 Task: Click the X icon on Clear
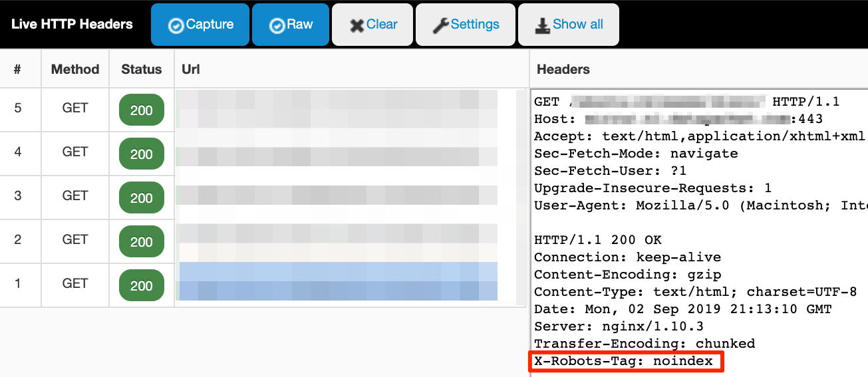pyautogui.click(x=357, y=25)
